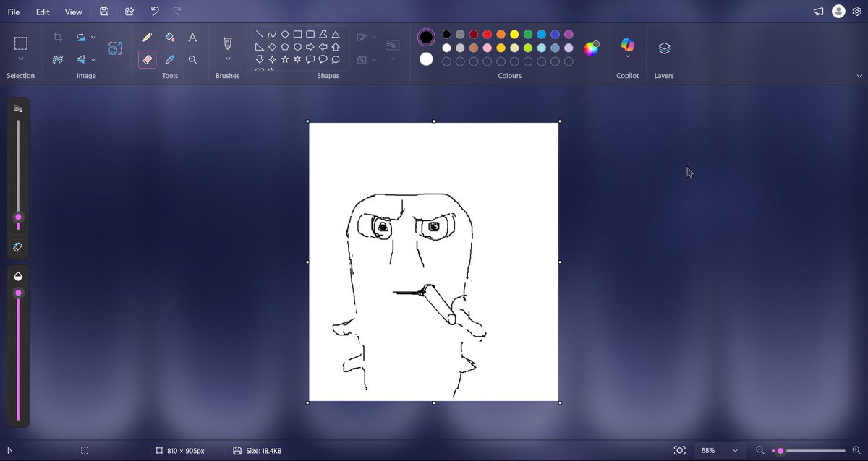This screenshot has width=868, height=461.
Task: Click the Save icon in the title bar
Action: [104, 12]
